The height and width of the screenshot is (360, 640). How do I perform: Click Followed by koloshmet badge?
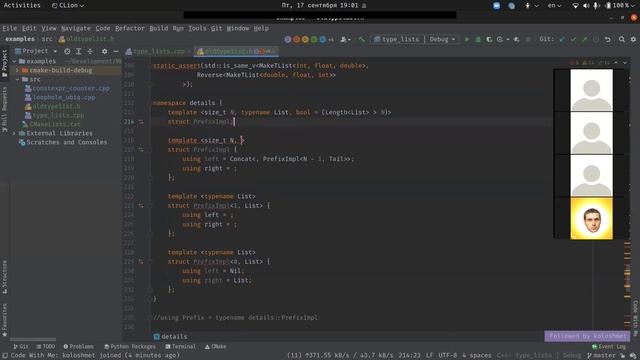587,336
